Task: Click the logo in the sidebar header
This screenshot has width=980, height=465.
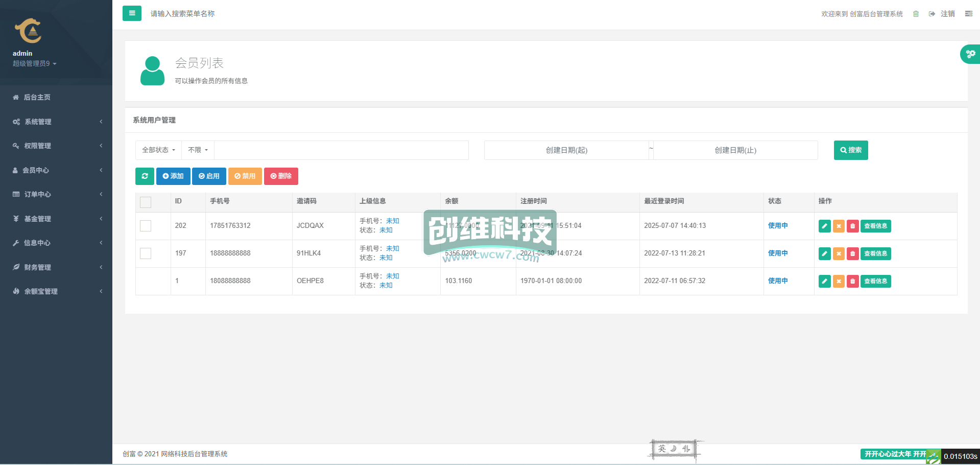Action: point(28,31)
